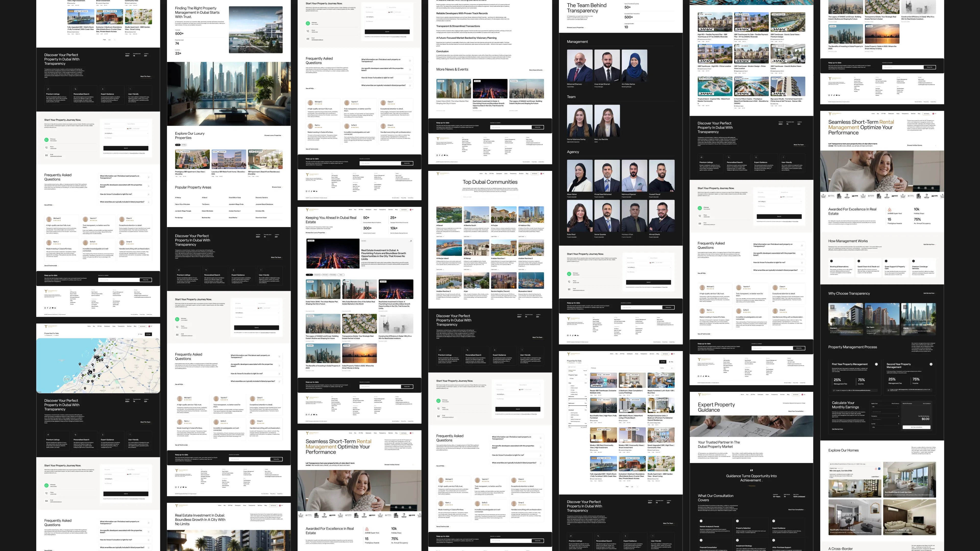Check the Al Barari area checkbox
This screenshot has height=551, width=980.
coord(569,386)
